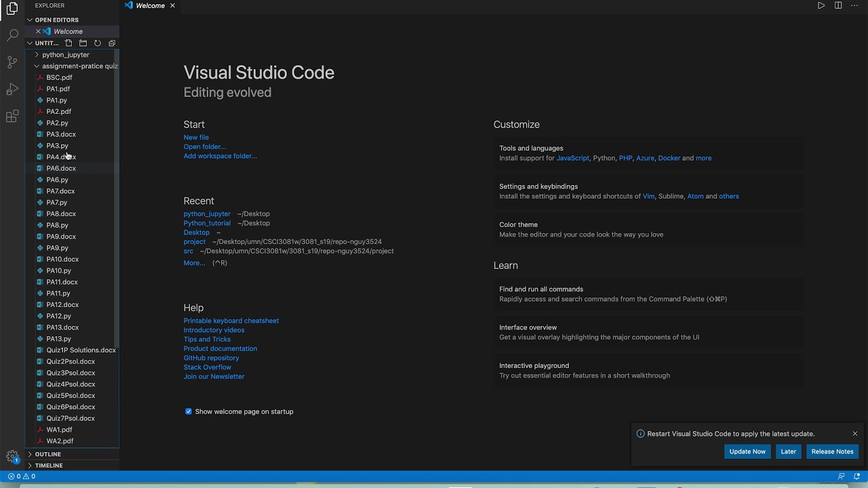This screenshot has height=488, width=868.
Task: Click the New File icon in Explorer toolbar
Action: pos(68,43)
